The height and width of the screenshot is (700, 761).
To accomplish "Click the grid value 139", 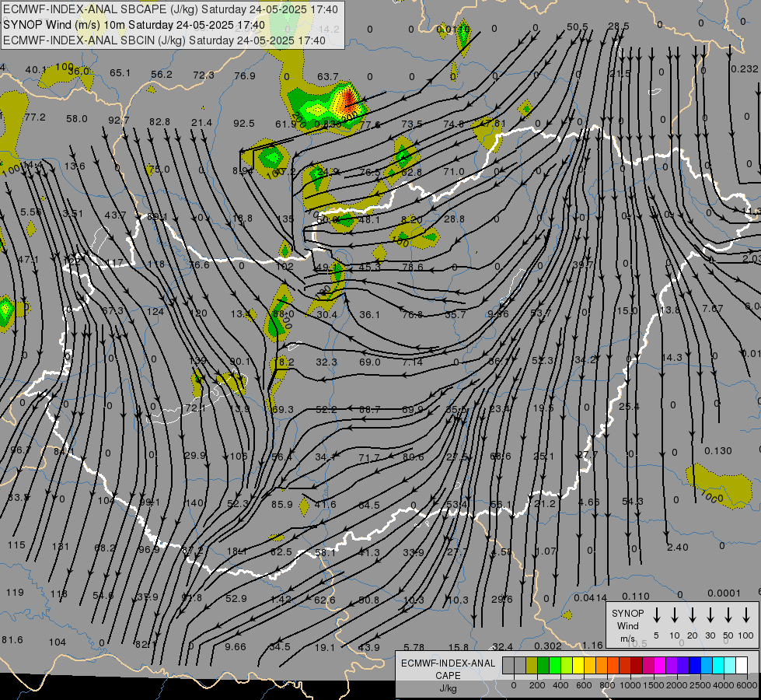I will 197,360.
